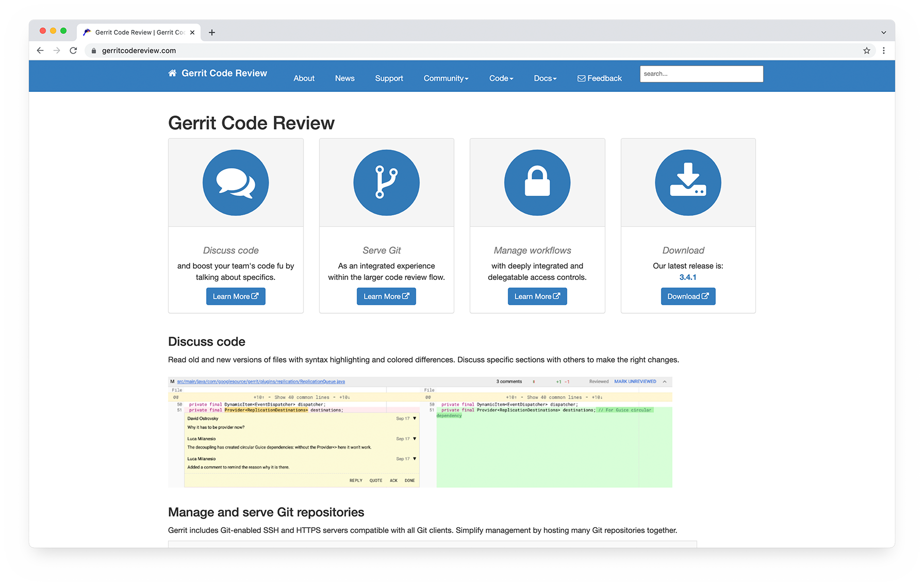Screen dimensions: 924x586
Task: Click the blue Download button
Action: pyautogui.click(x=688, y=296)
